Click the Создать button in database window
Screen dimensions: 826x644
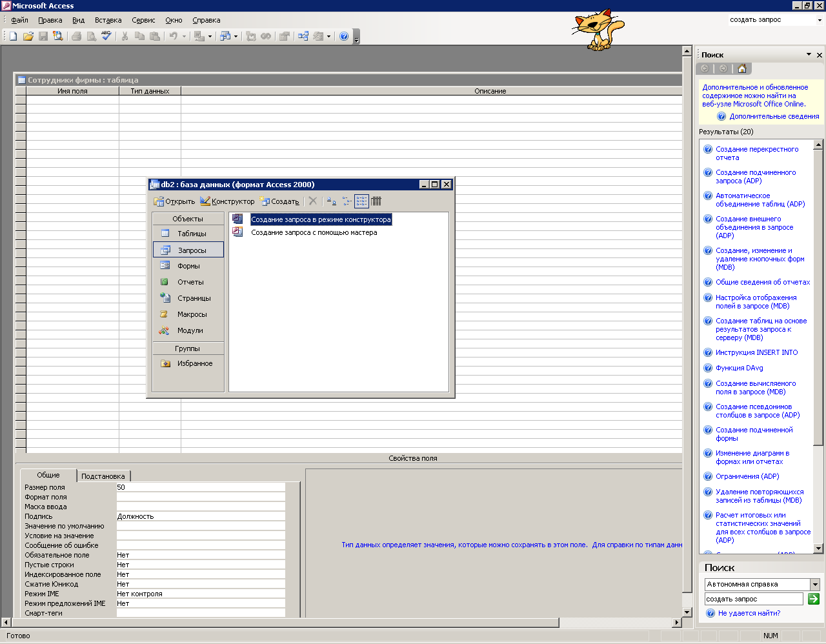[279, 201]
